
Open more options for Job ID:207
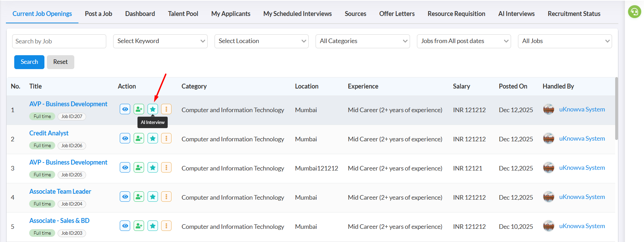[166, 109]
